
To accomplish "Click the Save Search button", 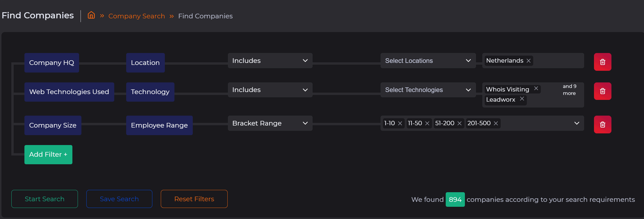I will tap(119, 199).
